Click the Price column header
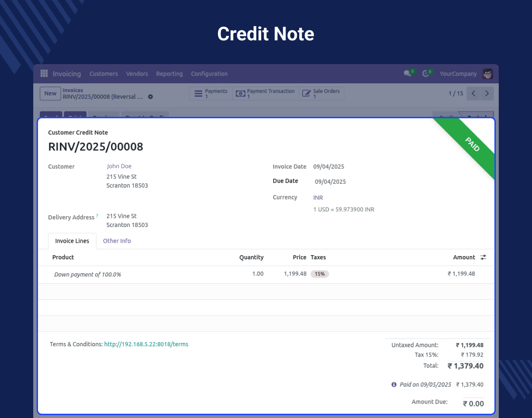This screenshot has width=532, height=418. click(300, 257)
